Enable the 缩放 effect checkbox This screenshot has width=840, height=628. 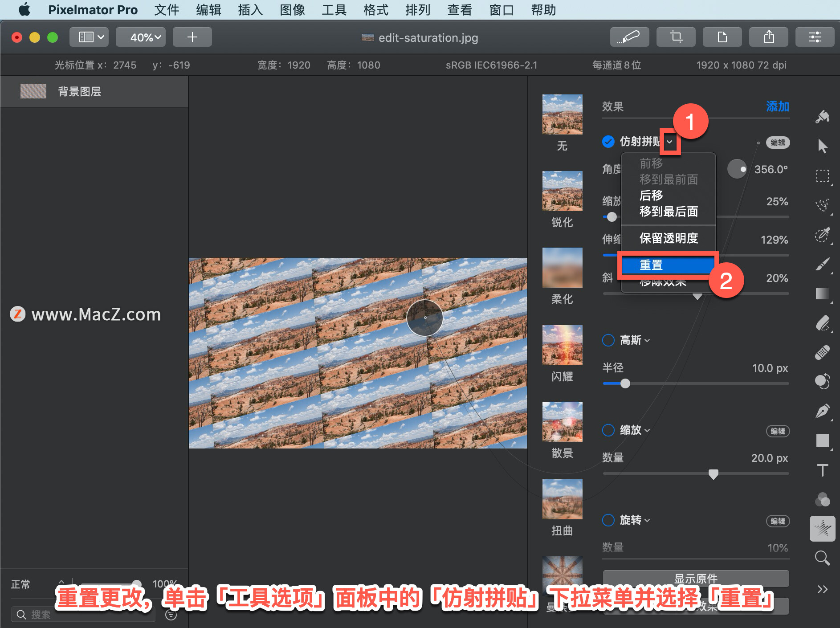click(608, 430)
